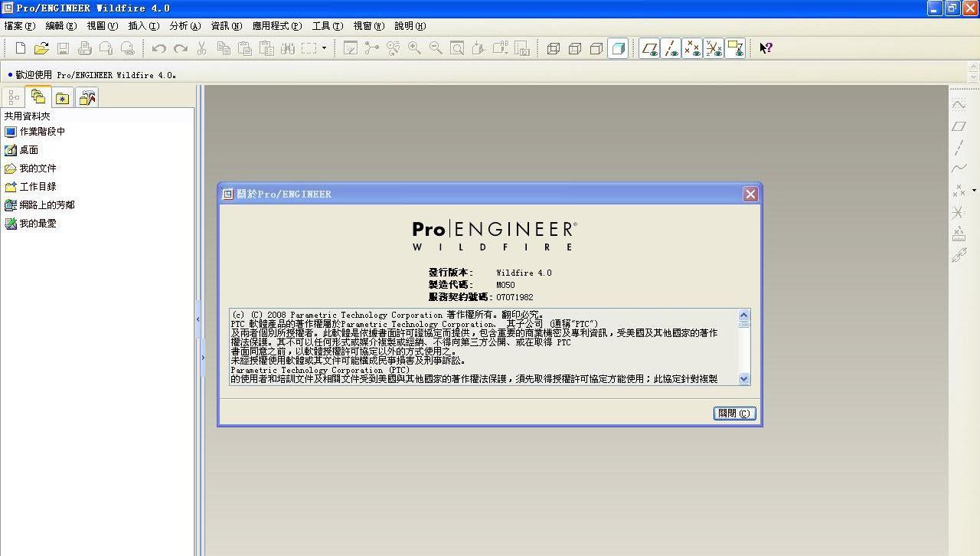Click the Zoom In magnifier icon
Image resolution: width=980 pixels, height=556 pixels.
tap(414, 48)
